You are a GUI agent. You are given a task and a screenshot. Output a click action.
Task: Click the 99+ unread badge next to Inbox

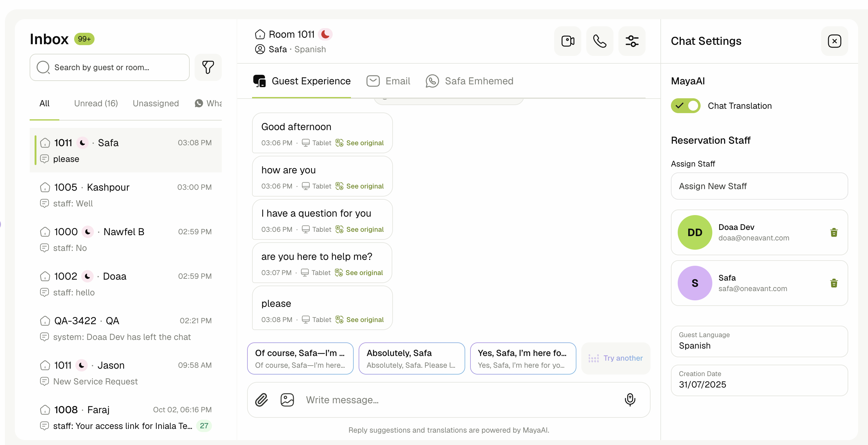click(x=84, y=39)
